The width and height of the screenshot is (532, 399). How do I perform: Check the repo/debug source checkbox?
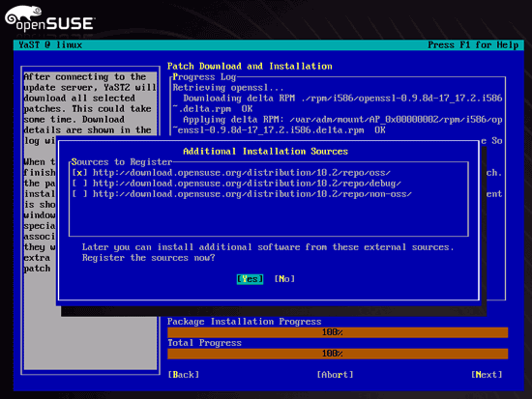pyautogui.click(x=79, y=184)
